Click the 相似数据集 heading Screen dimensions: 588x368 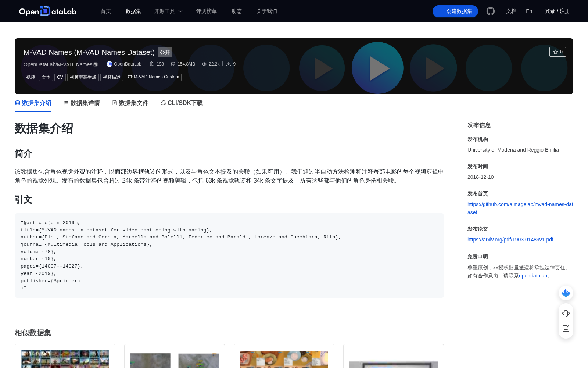pos(33,333)
